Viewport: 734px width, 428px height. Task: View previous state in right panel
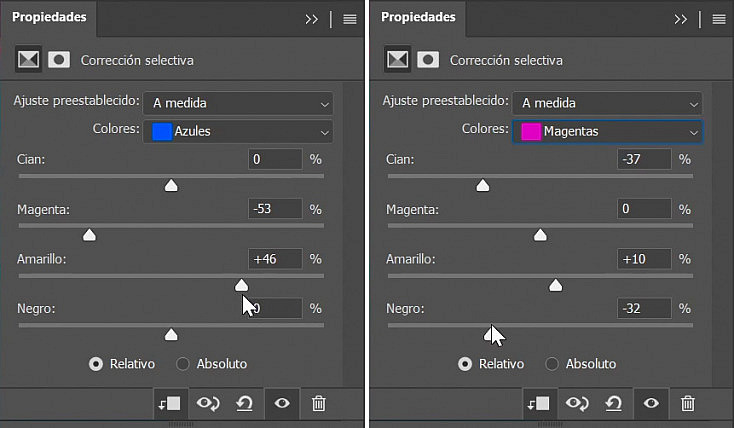tap(577, 403)
